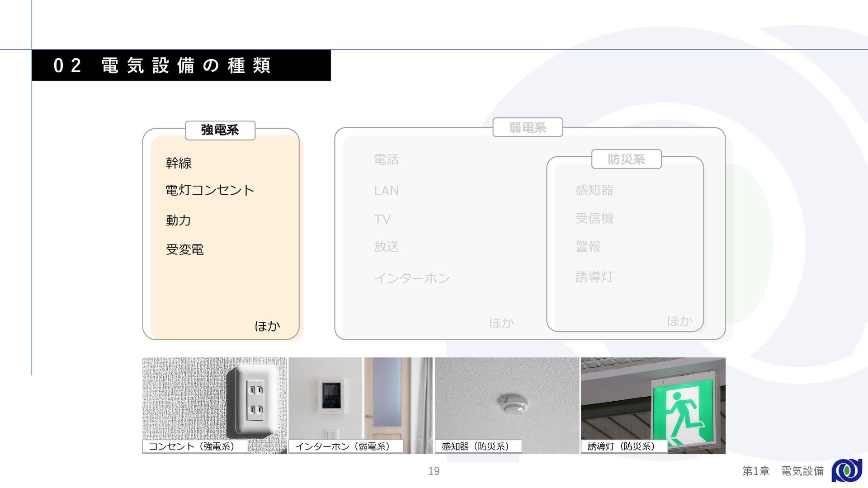Click the 電灯コンセント item
Screen dimensions: 868x488
[210, 190]
